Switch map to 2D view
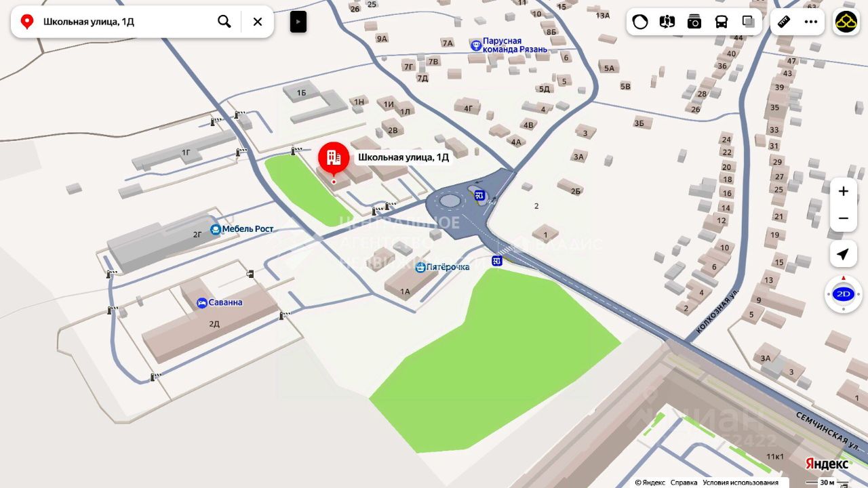 tap(844, 294)
